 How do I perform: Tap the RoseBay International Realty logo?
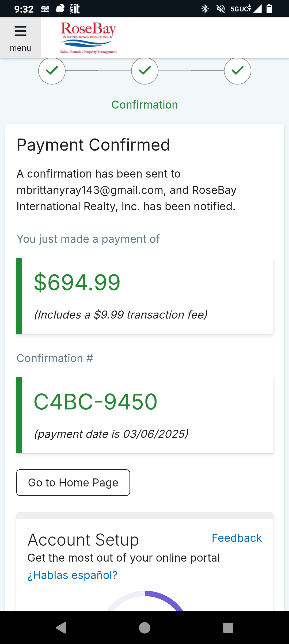click(89, 38)
